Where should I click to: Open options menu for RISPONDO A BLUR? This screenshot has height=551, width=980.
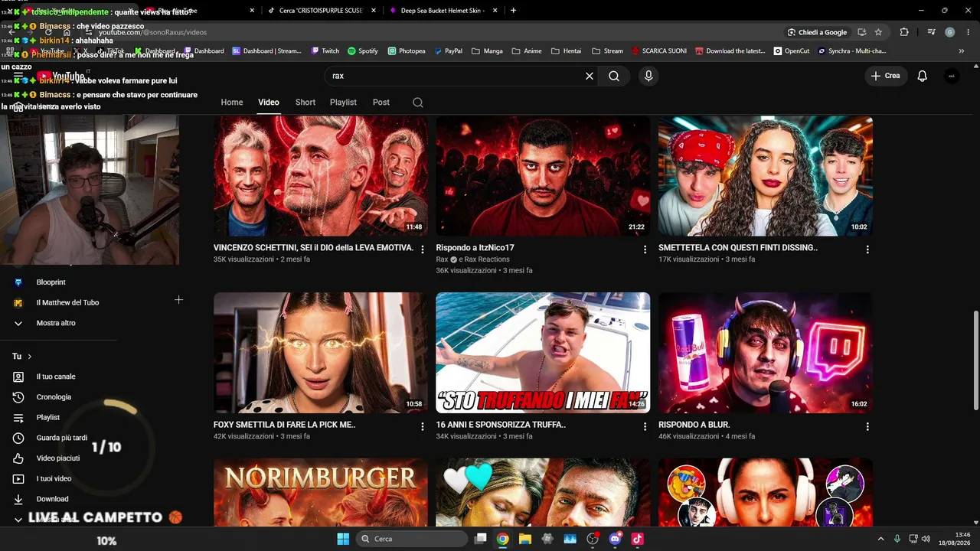pyautogui.click(x=867, y=426)
